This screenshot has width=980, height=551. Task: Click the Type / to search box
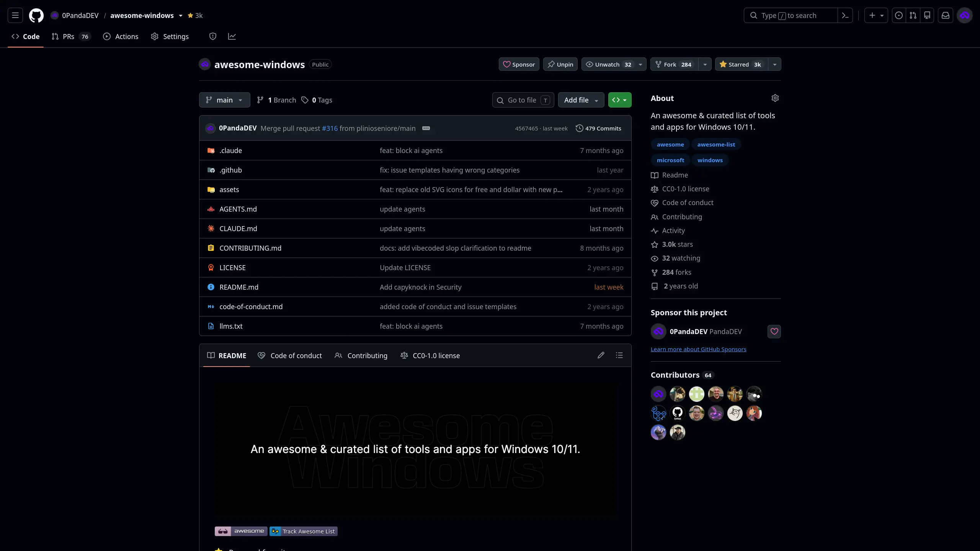tap(791, 15)
